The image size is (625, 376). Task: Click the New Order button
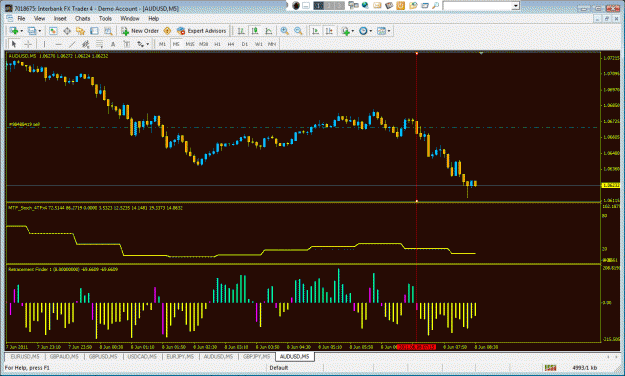(140, 31)
